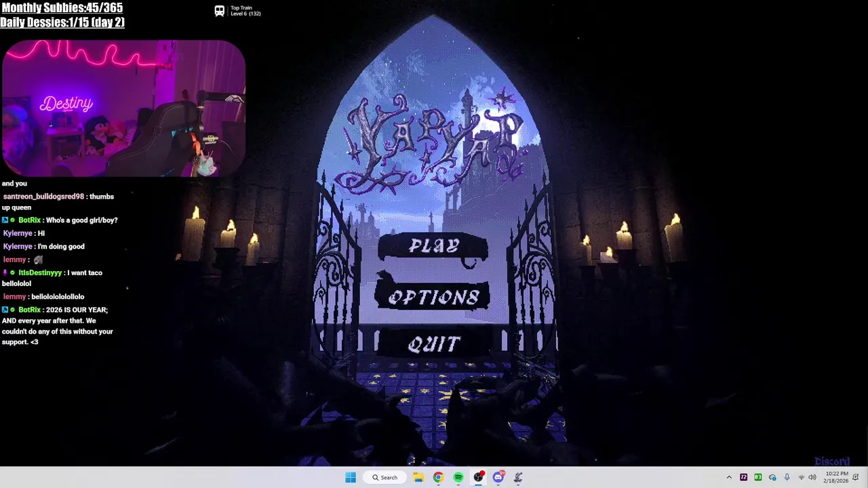This screenshot has height=488, width=868.
Task: Click the Top Train Level 6 label
Action: point(245,11)
